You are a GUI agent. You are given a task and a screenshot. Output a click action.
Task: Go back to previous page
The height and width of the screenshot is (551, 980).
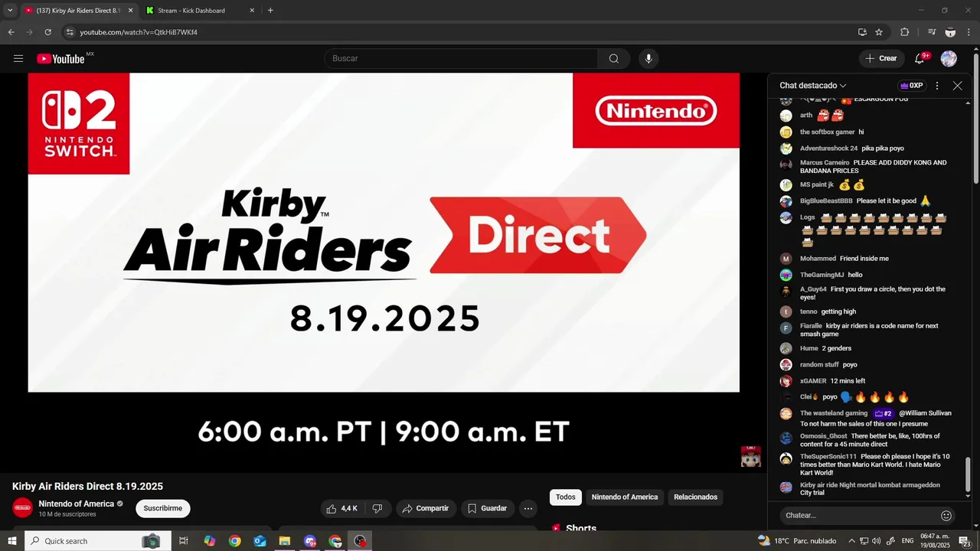coord(11,32)
